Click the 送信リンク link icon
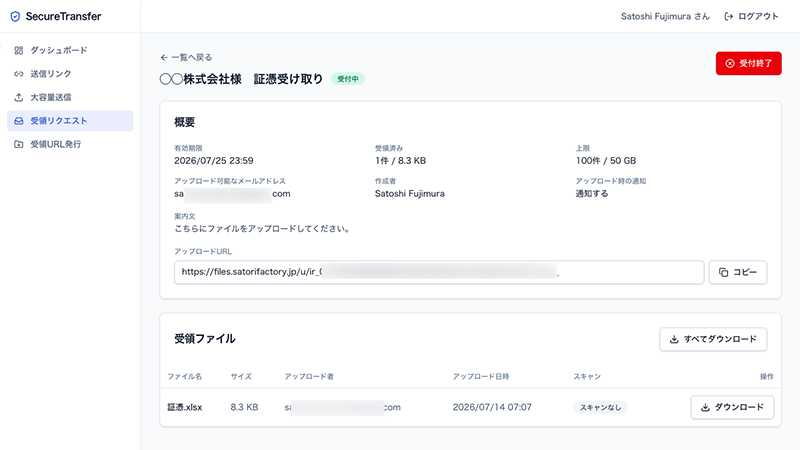Screen dimensions: 800x450 (19, 73)
